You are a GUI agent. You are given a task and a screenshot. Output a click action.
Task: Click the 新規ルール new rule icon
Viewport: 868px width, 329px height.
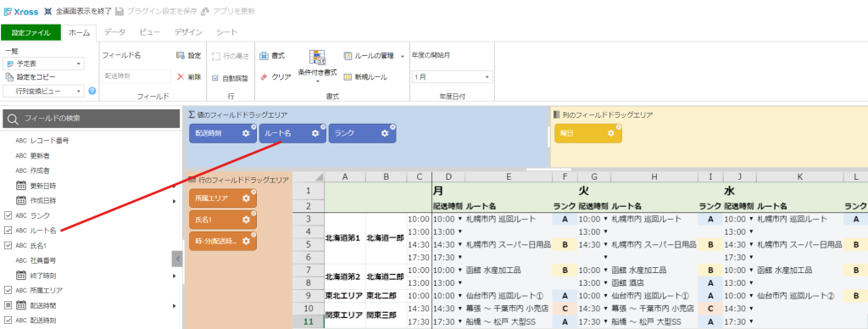(348, 77)
